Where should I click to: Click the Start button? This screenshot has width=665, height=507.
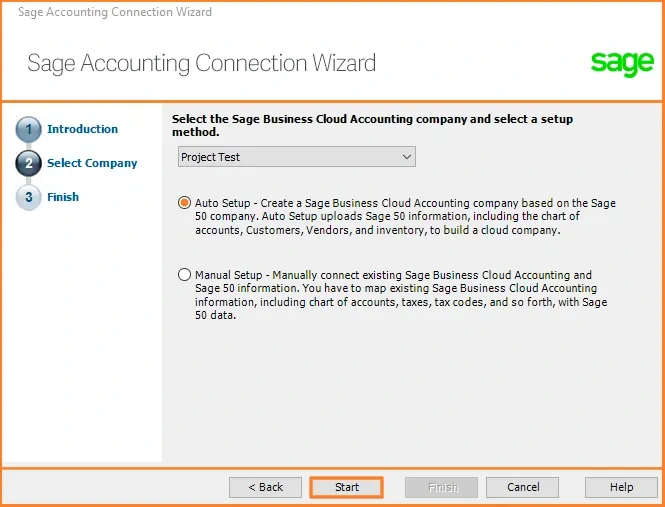point(346,487)
